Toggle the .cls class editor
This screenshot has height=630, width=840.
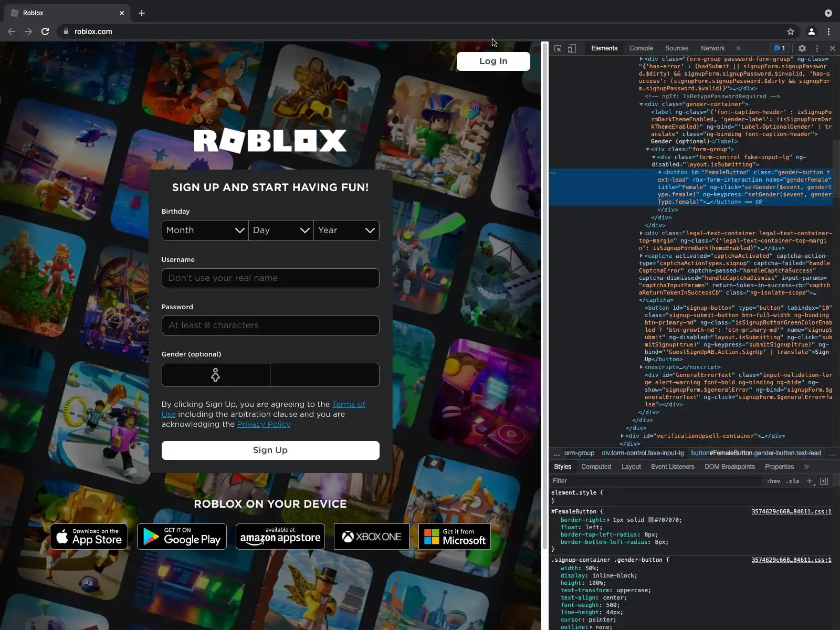coord(793,481)
